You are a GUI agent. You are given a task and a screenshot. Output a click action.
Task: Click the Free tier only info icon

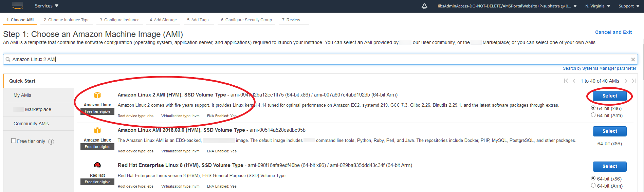51,142
